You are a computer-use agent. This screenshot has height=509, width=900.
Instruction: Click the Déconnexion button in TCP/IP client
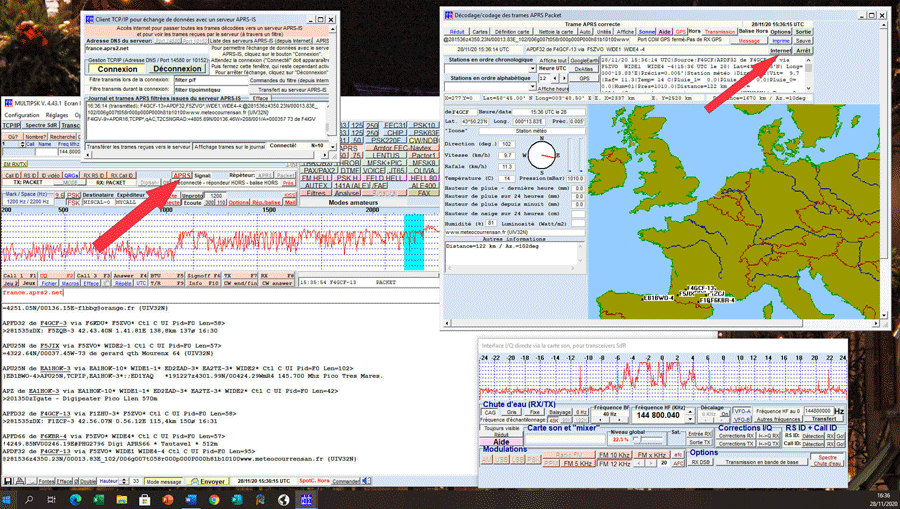pos(177,68)
